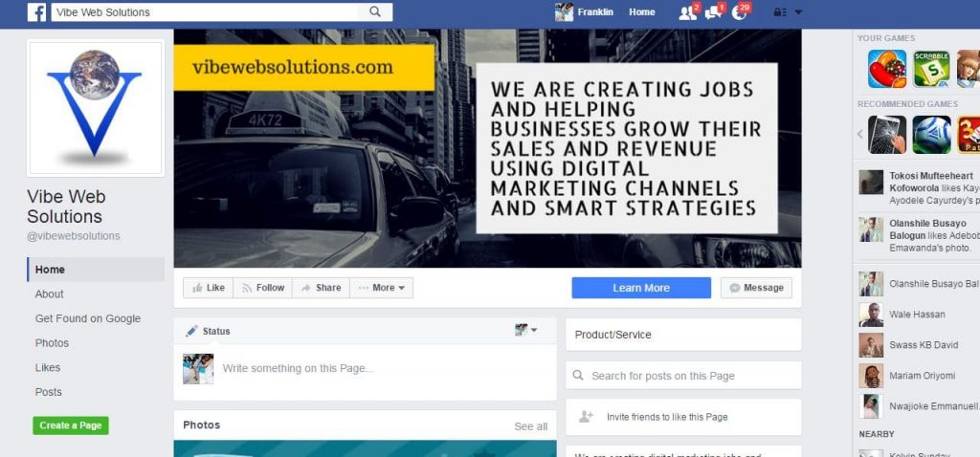Open friend requests icon
Viewport: 980px width, 457px height.
click(x=687, y=12)
